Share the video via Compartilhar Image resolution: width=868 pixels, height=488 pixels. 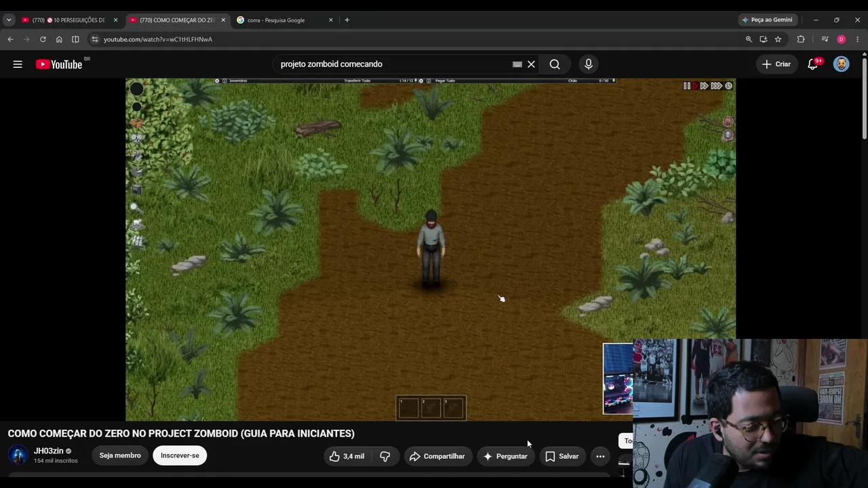point(437,456)
